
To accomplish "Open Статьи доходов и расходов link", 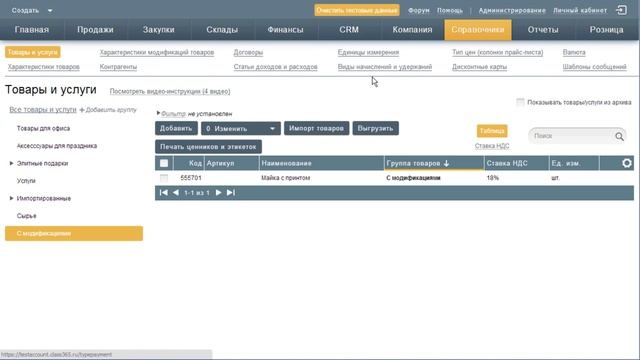I will click(x=276, y=67).
